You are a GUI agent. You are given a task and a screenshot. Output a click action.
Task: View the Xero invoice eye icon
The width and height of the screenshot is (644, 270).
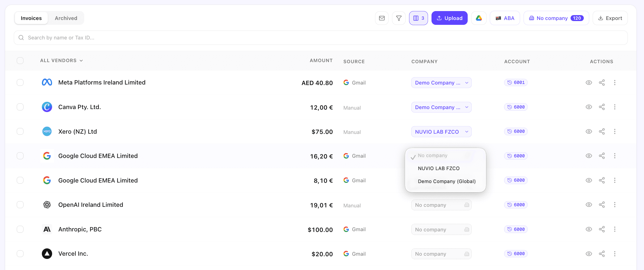point(589,131)
